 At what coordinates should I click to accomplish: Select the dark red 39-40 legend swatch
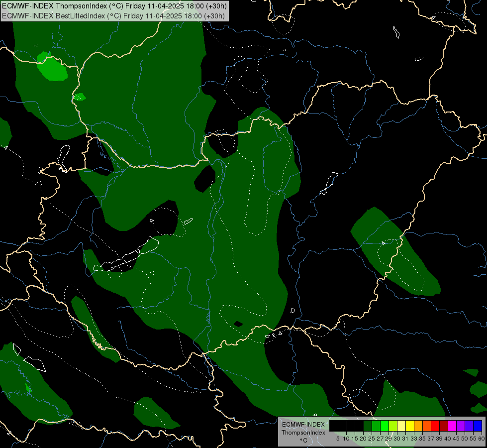point(444,426)
